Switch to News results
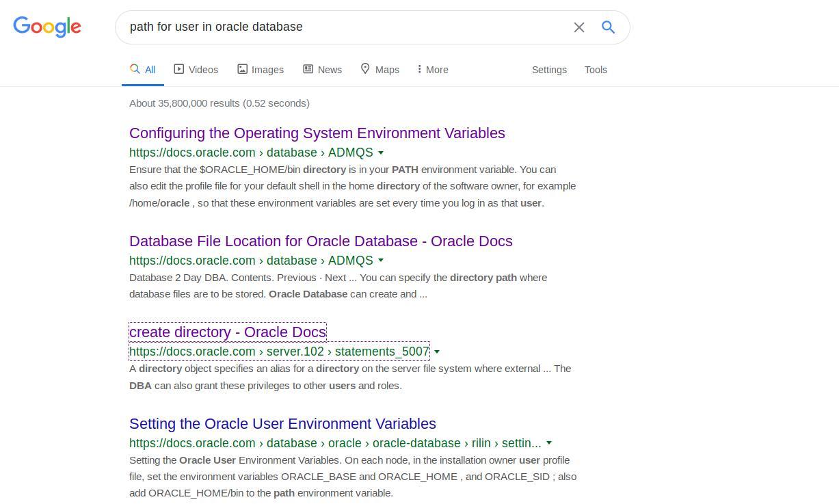The image size is (839, 504). (x=322, y=70)
